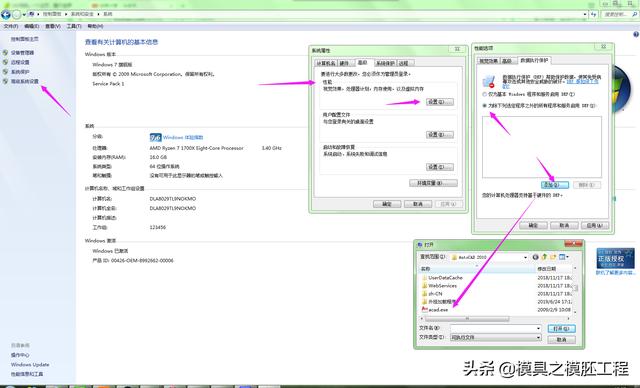
Task: Click the Date Modified column header
Action: 554,269
